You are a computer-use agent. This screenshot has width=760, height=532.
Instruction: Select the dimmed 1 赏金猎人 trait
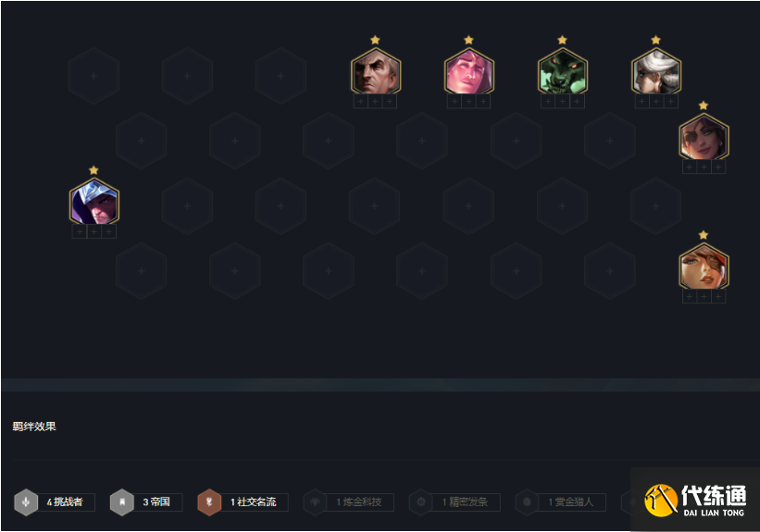coord(571,502)
